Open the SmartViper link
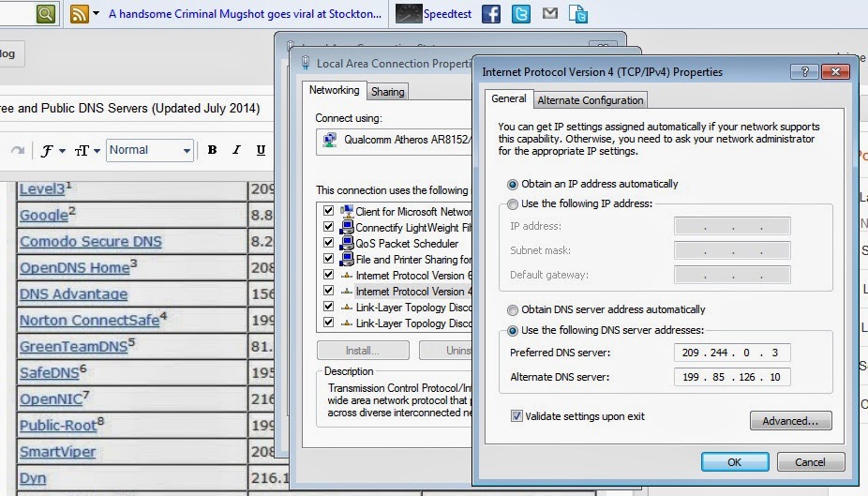The height and width of the screenshot is (496, 868). click(57, 452)
